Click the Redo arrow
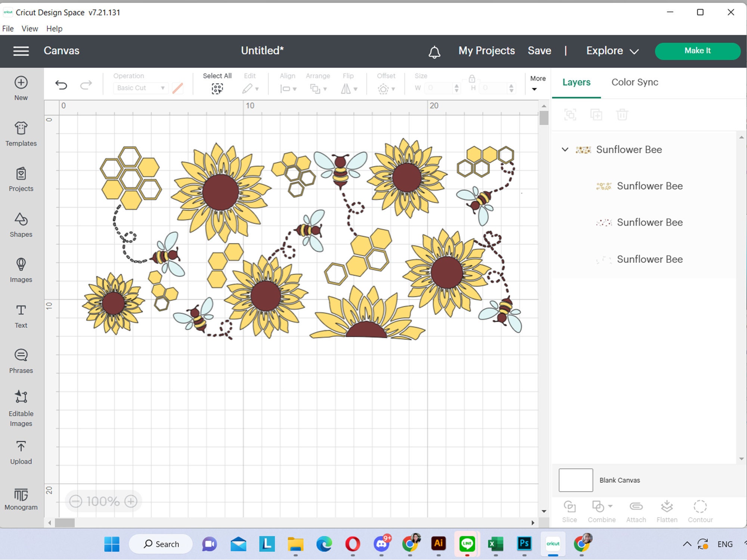The image size is (747, 560). coord(86,85)
